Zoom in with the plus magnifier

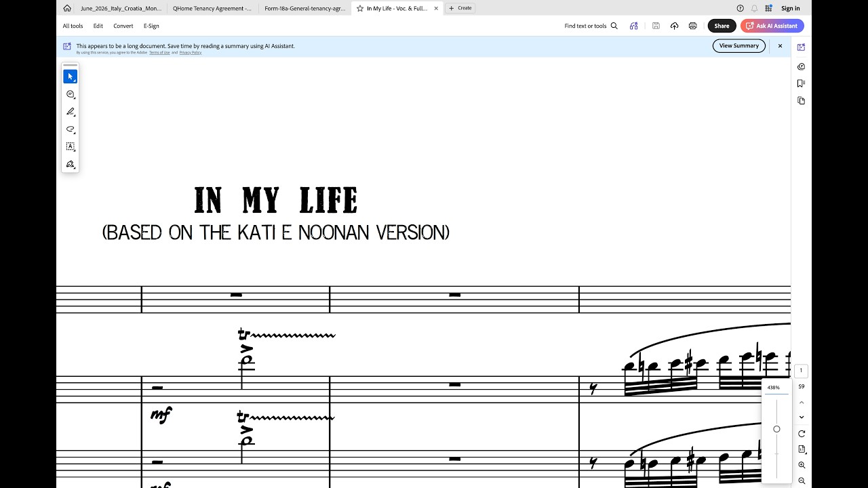802,465
